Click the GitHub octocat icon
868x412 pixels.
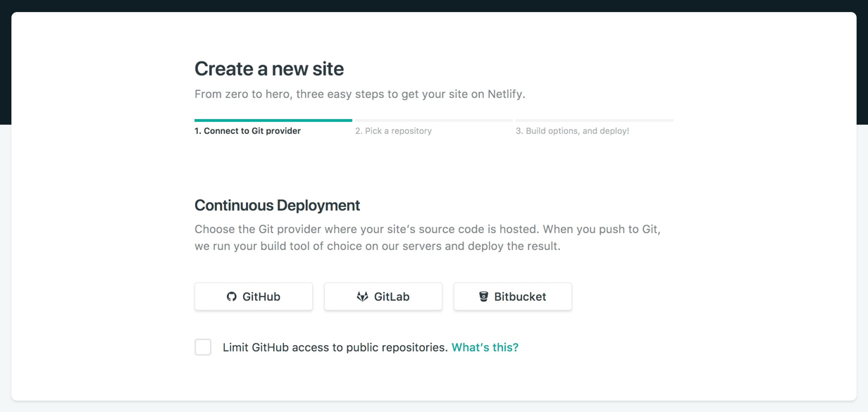pos(231,296)
